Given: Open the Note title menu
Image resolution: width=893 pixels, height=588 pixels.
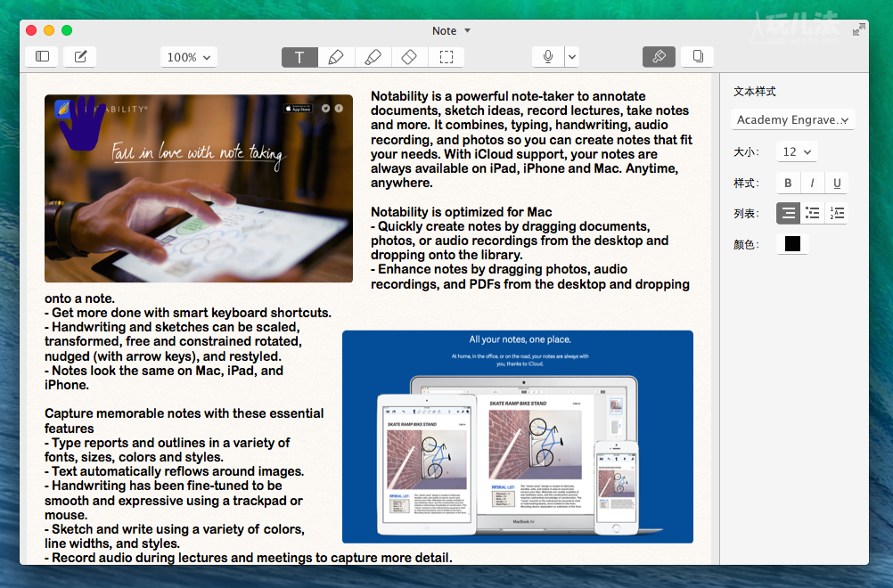Looking at the screenshot, I should click(x=450, y=31).
